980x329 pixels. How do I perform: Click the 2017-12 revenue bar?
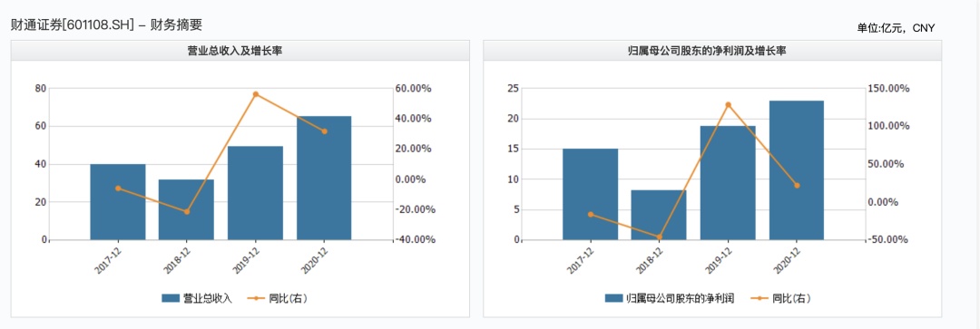(117, 201)
